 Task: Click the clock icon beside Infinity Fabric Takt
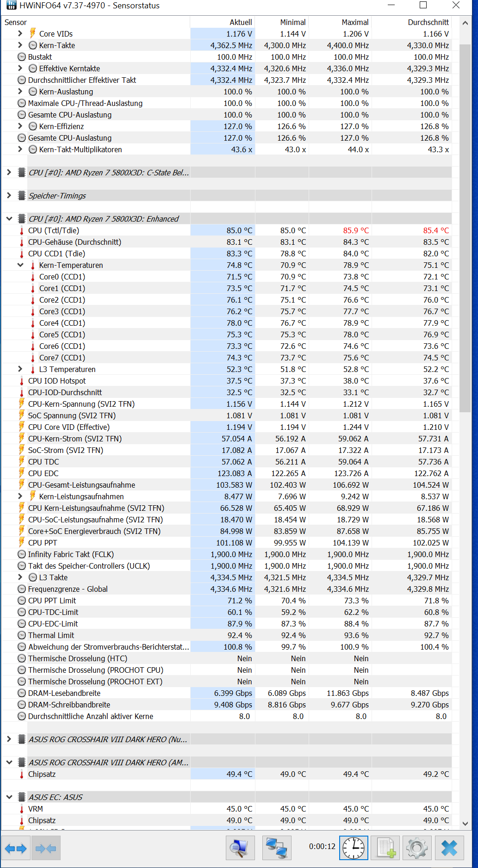tap(22, 554)
